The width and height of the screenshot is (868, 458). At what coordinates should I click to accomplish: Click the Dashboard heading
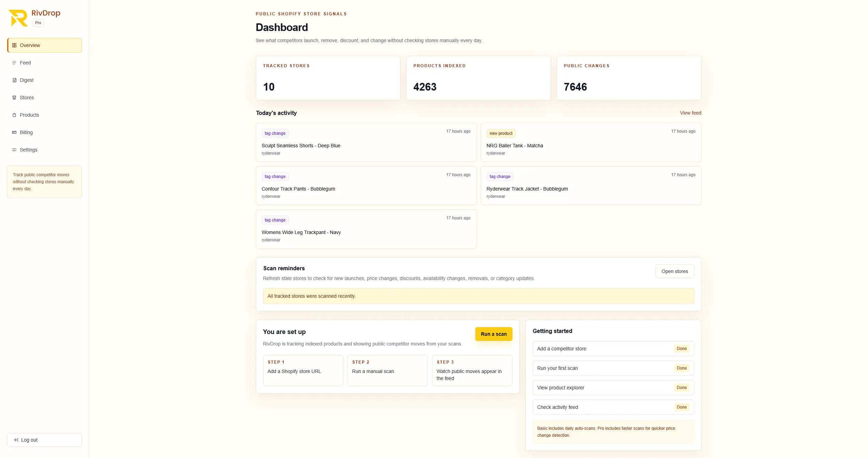[x=282, y=27]
